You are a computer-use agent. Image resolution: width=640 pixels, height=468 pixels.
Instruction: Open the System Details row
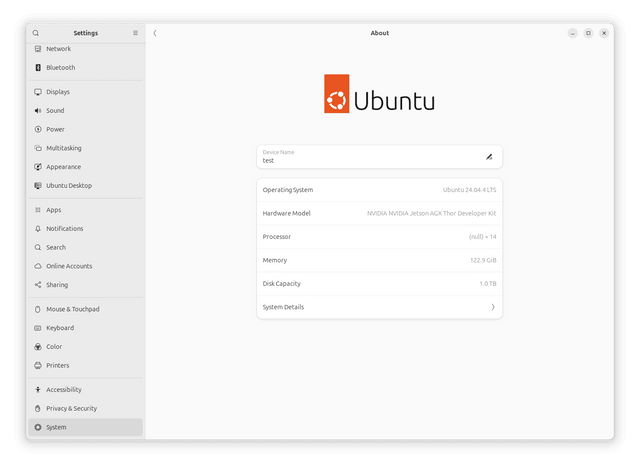coord(380,307)
